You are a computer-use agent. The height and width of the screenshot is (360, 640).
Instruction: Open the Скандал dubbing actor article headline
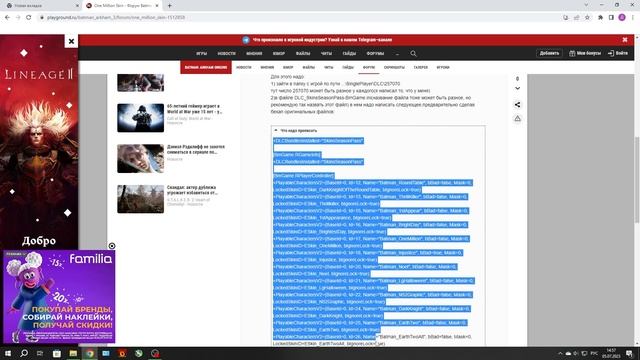192,190
